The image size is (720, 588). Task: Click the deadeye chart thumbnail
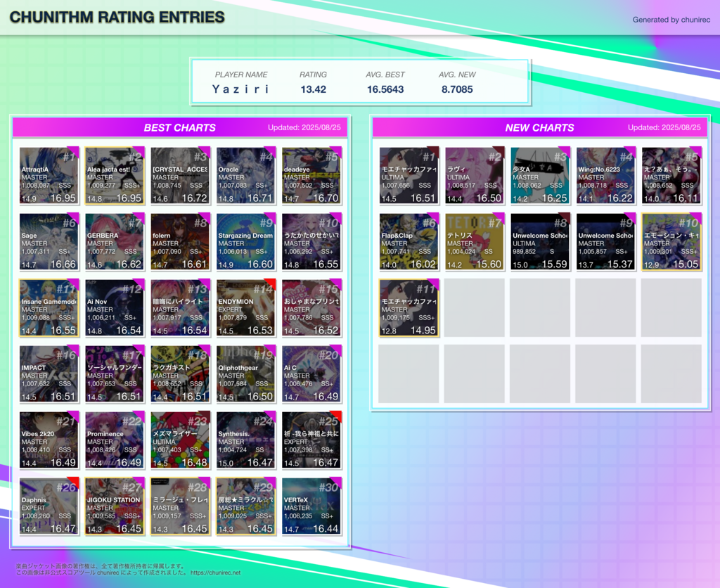click(x=311, y=176)
